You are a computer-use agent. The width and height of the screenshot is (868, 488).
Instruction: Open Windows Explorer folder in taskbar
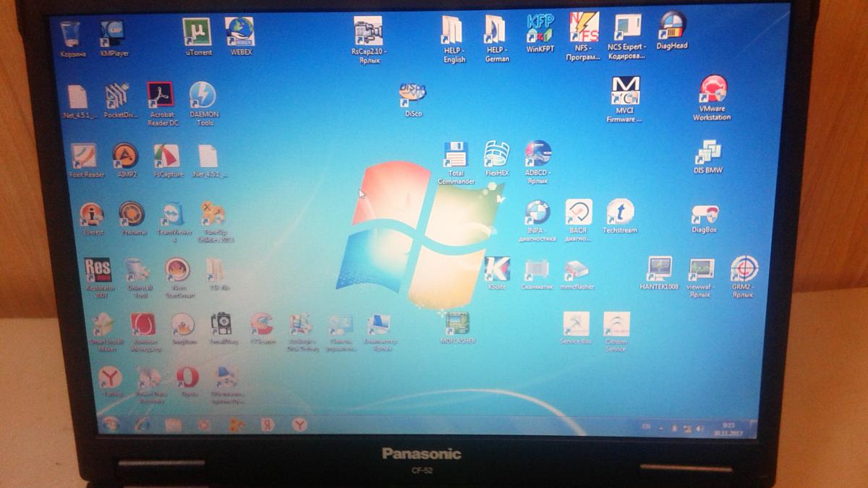tap(173, 424)
